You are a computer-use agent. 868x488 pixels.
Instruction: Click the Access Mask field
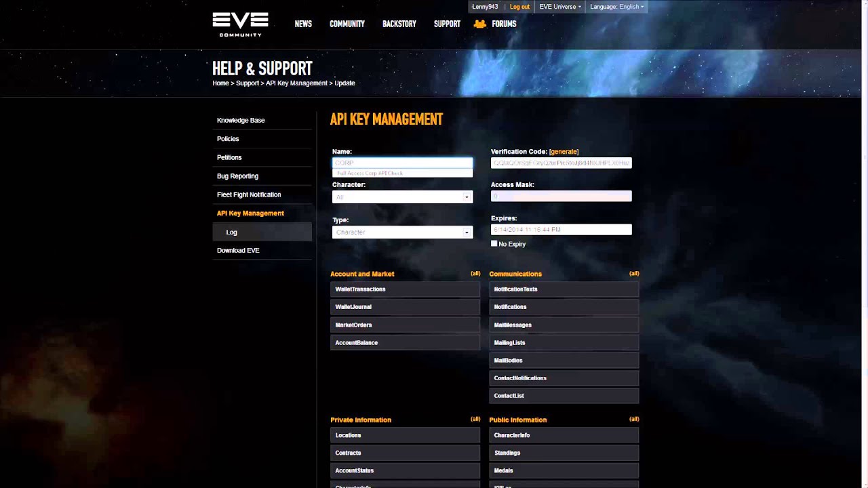[561, 196]
